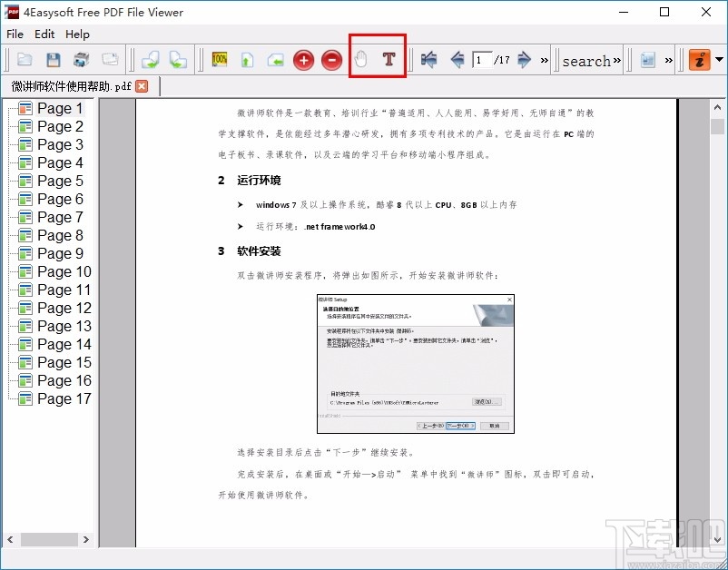Print the current PDF document
Image resolution: width=728 pixels, height=570 pixels.
[x=80, y=59]
